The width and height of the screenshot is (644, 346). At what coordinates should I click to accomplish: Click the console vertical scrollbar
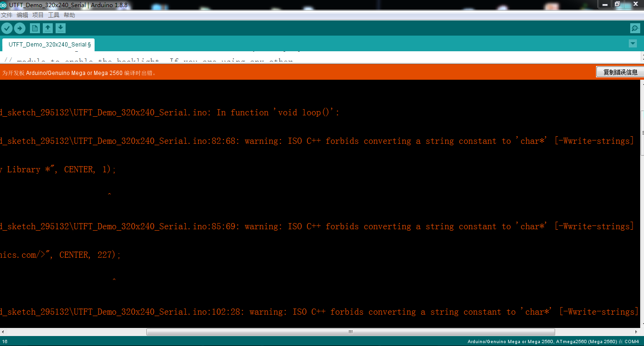(x=642, y=133)
